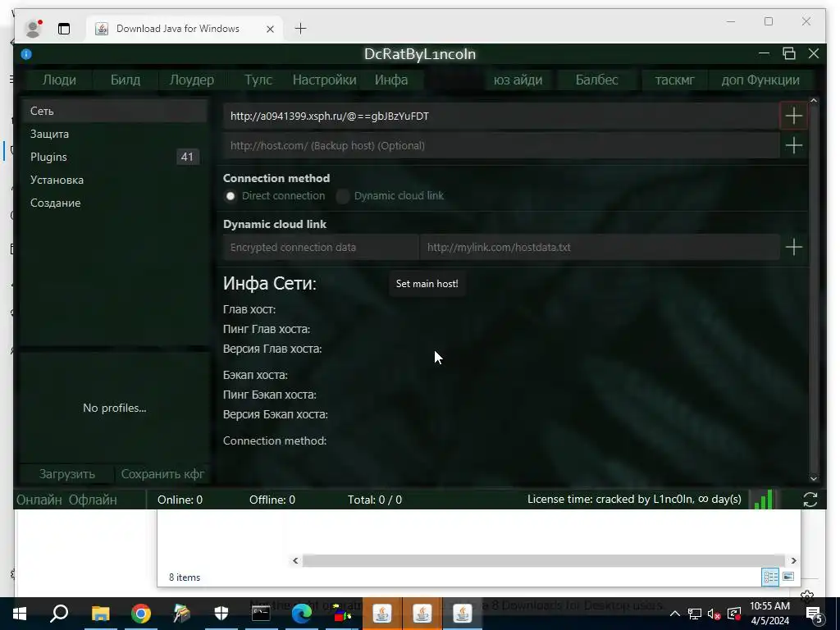Add the dynamic cloud link plus icon
The width and height of the screenshot is (840, 630).
(x=793, y=247)
